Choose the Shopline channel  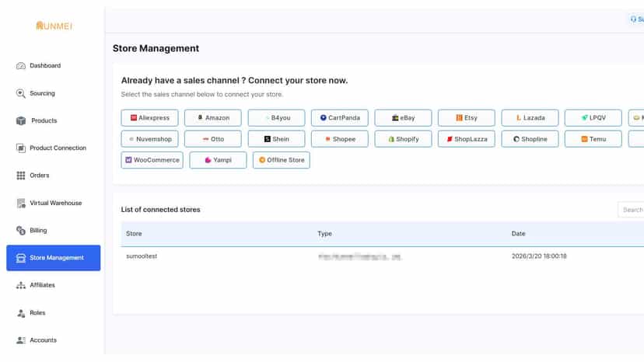pyautogui.click(x=530, y=139)
